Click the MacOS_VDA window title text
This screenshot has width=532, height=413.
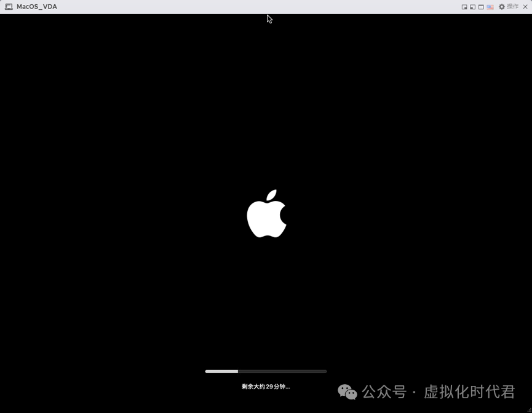pos(37,7)
